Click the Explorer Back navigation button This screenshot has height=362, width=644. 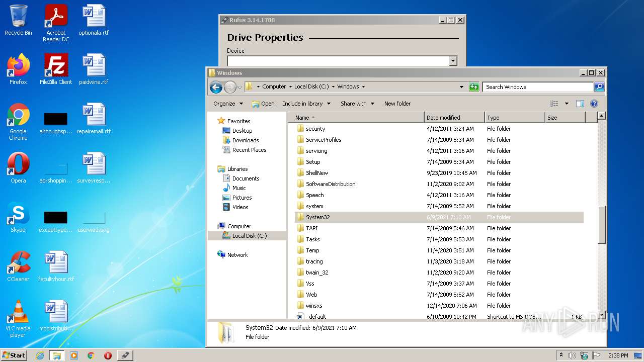[216, 87]
